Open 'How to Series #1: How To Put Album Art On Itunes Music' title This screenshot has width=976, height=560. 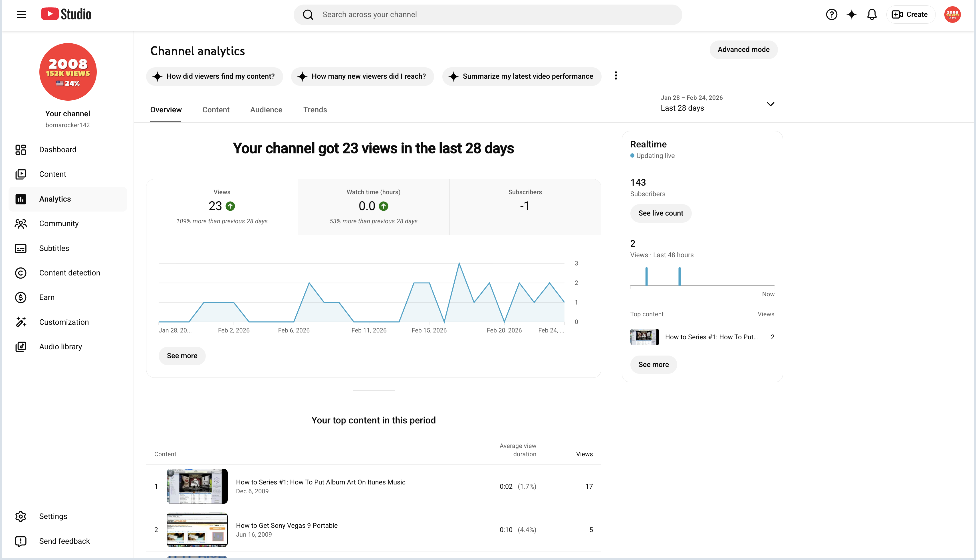tap(320, 482)
